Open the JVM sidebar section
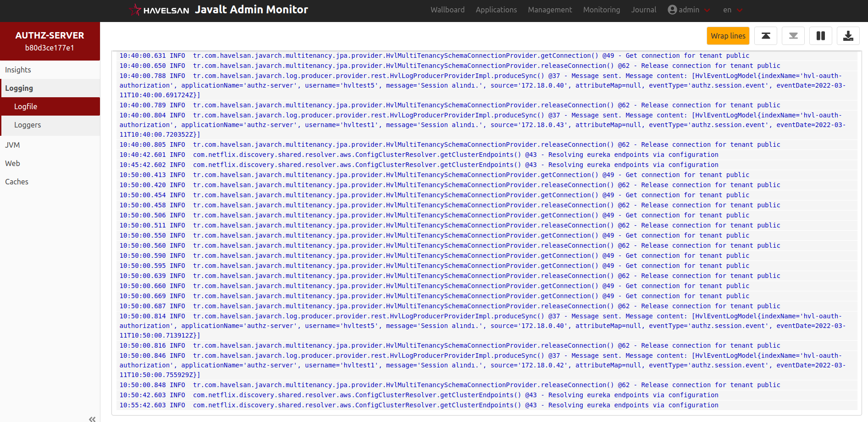This screenshot has height=422, width=868. tap(50, 145)
